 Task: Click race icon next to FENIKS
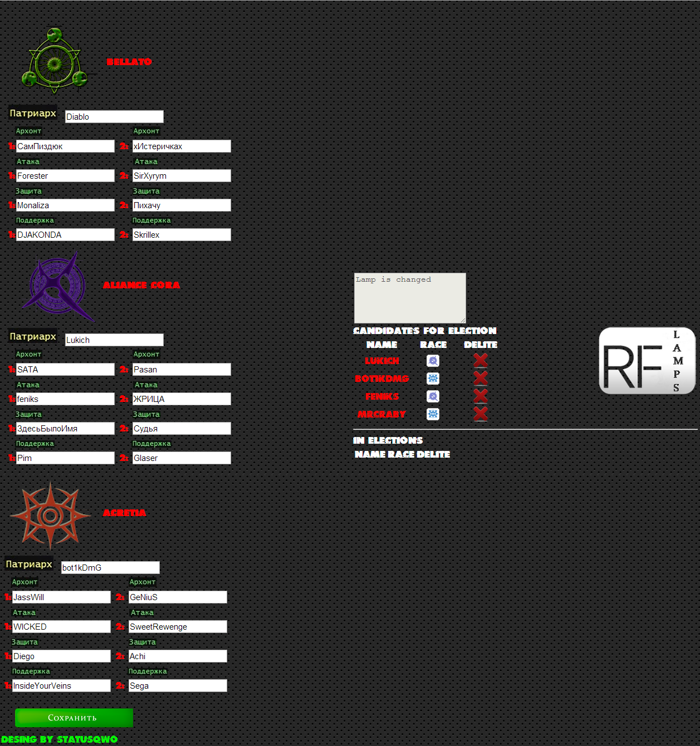[x=433, y=396]
